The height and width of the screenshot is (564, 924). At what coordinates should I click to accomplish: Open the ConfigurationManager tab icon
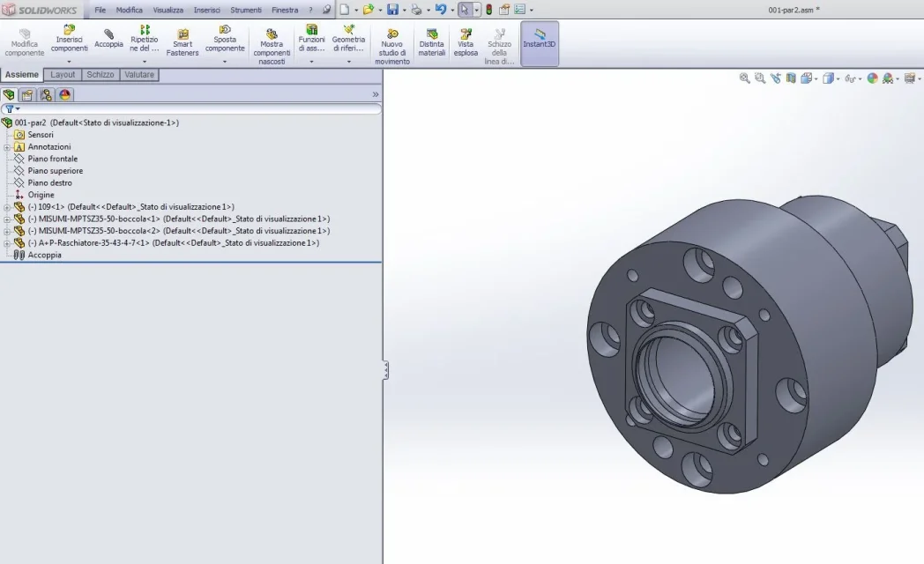(x=46, y=95)
